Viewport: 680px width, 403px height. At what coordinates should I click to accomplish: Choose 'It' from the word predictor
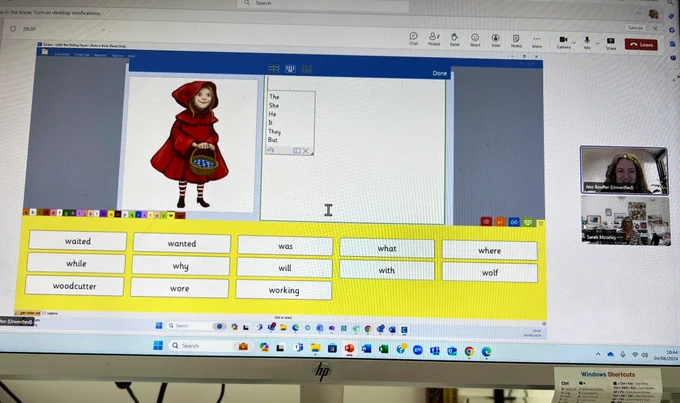[271, 123]
